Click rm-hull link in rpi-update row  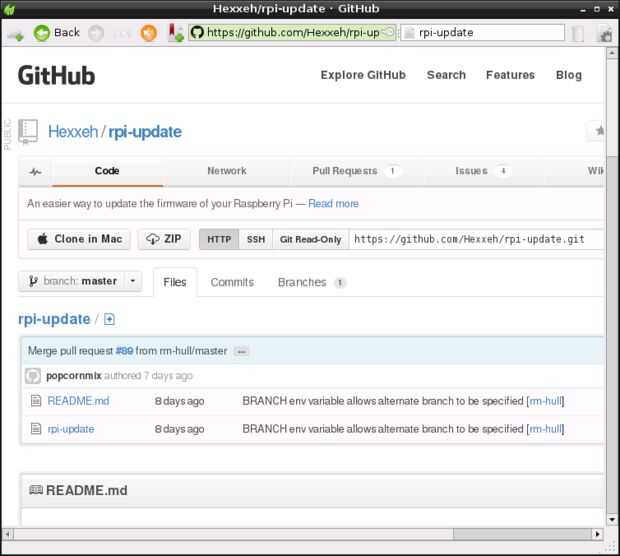(545, 429)
